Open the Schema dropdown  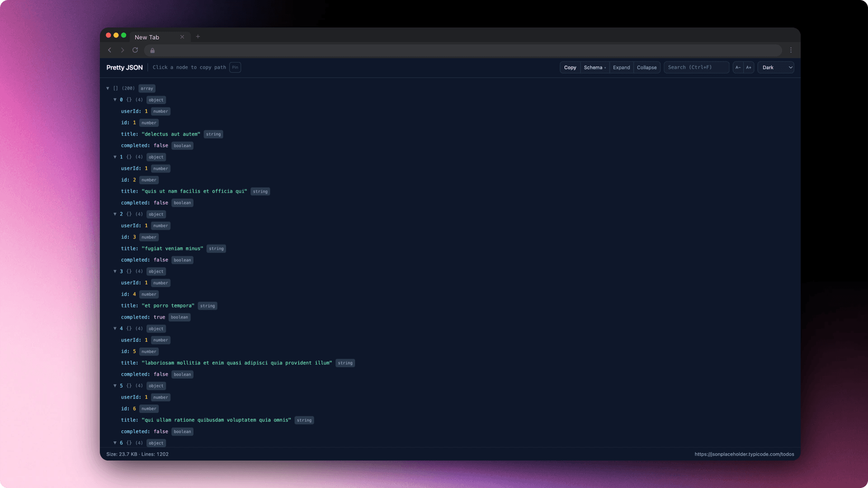[594, 67]
